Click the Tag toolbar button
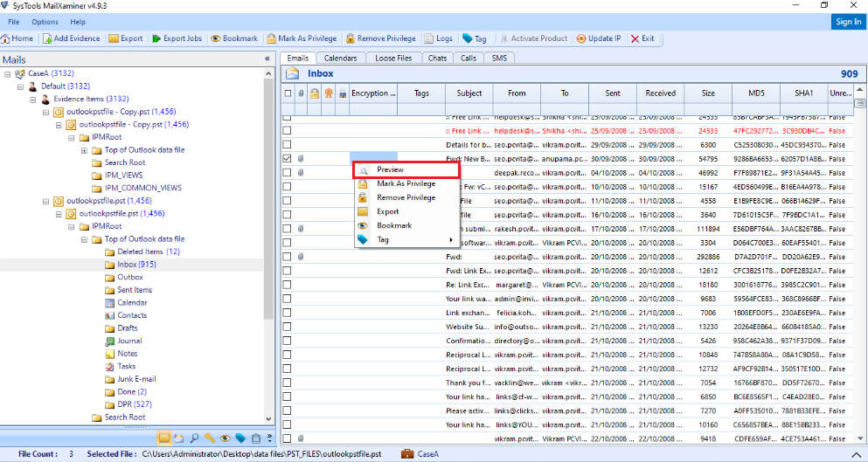The width and height of the screenshot is (868, 462). (x=475, y=38)
